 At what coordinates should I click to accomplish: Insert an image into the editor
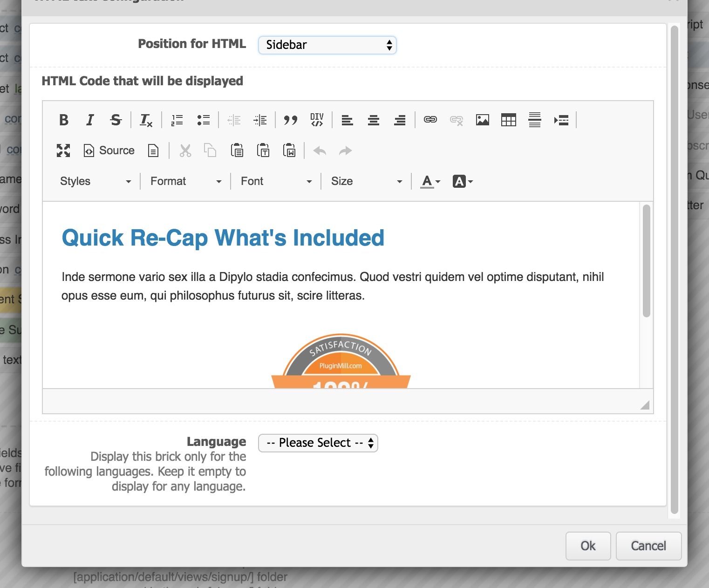pos(482,120)
